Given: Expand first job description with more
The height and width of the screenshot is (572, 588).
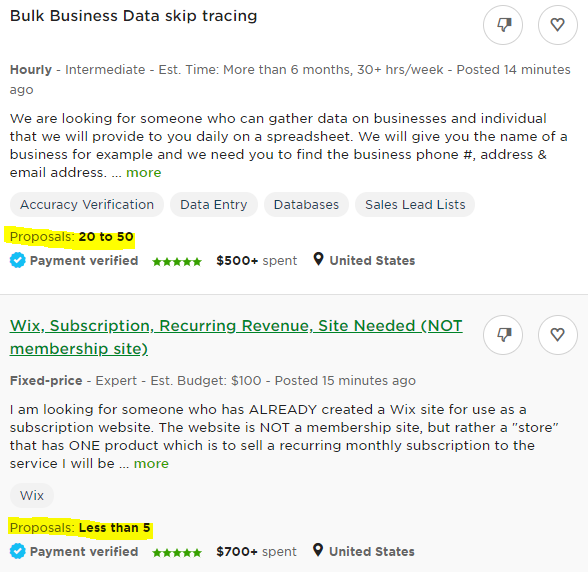Looking at the screenshot, I should [144, 173].
